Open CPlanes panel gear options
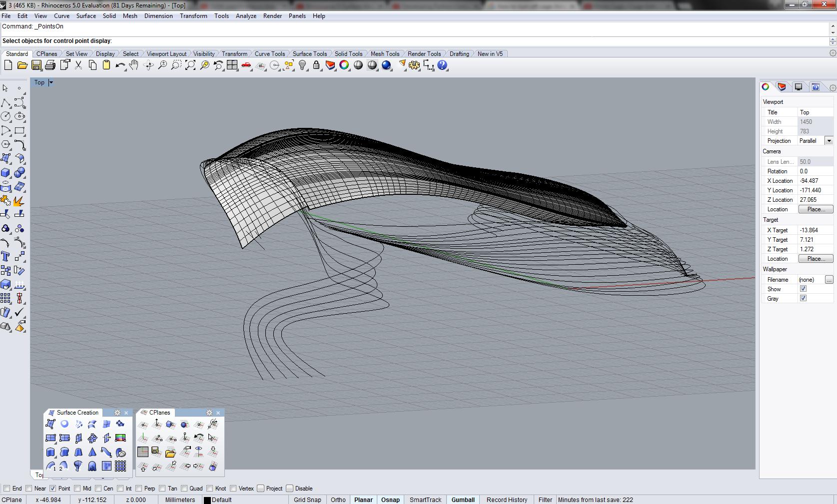Image resolution: width=837 pixels, height=504 pixels. [x=209, y=413]
